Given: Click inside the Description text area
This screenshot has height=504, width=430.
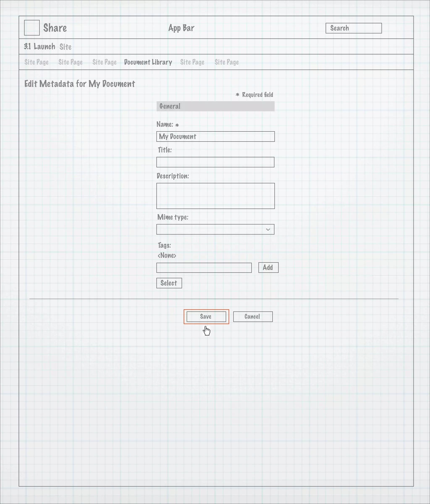Looking at the screenshot, I should (215, 196).
